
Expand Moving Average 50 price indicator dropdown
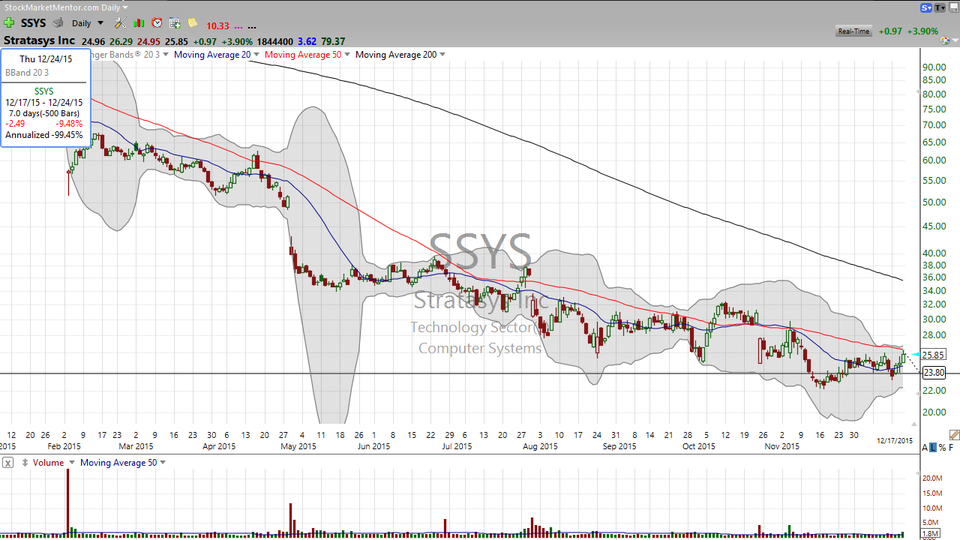point(347,54)
